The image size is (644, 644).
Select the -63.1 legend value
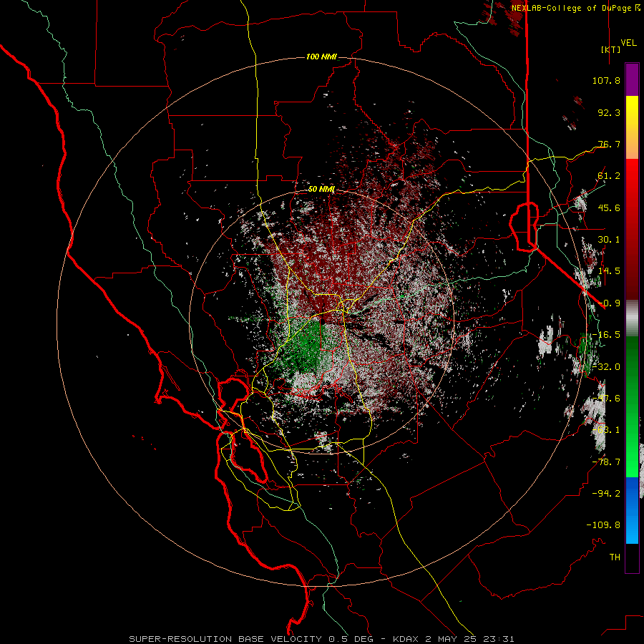pos(606,430)
